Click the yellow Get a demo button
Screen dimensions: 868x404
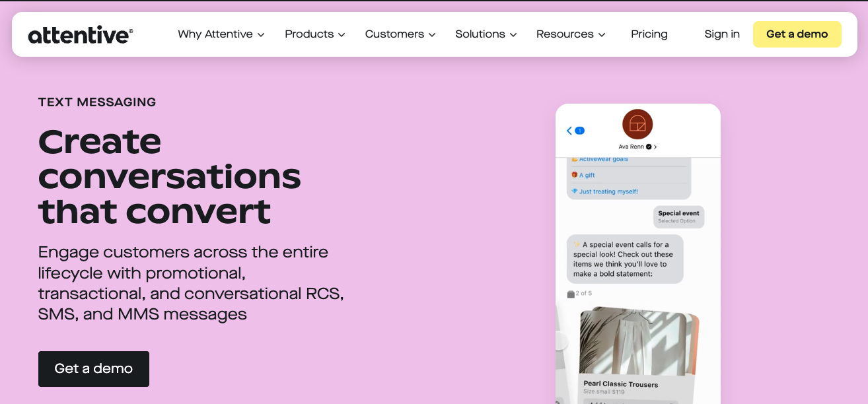[797, 34]
